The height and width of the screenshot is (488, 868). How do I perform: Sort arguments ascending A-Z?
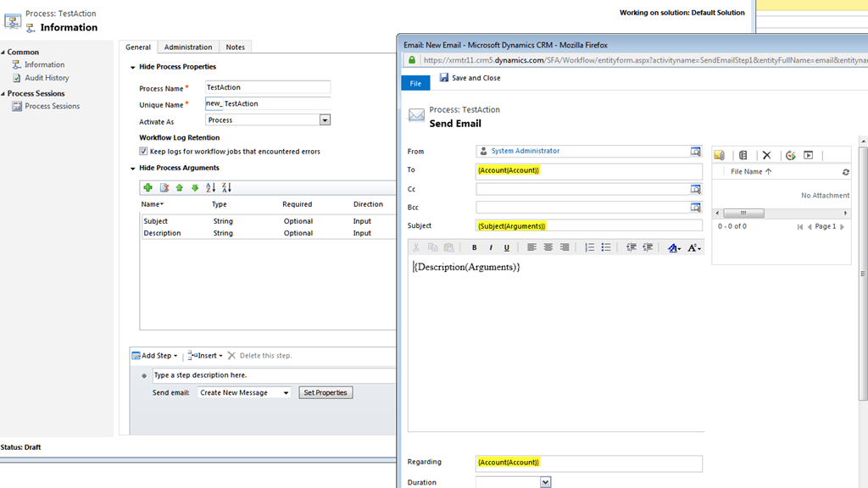pyautogui.click(x=210, y=187)
